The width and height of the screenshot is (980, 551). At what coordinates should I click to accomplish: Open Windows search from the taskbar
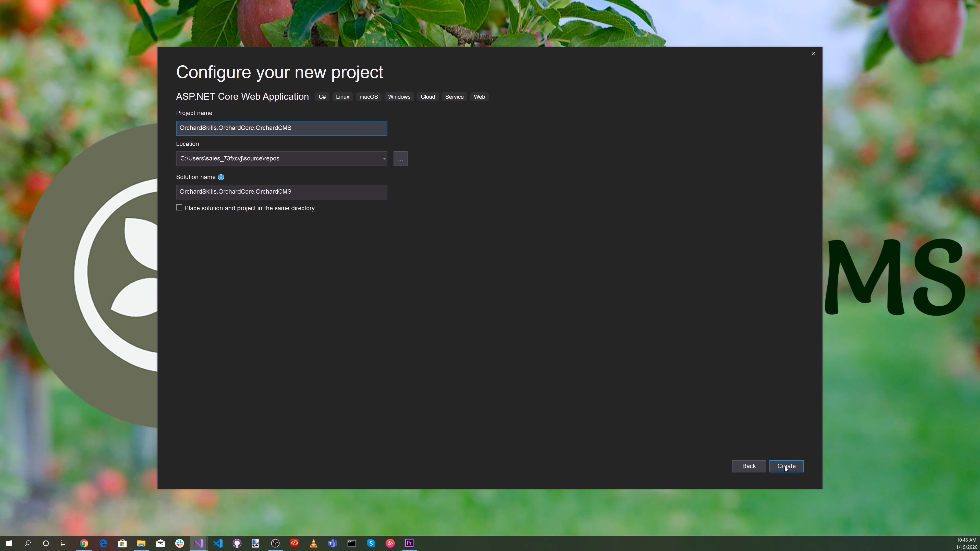tap(27, 543)
